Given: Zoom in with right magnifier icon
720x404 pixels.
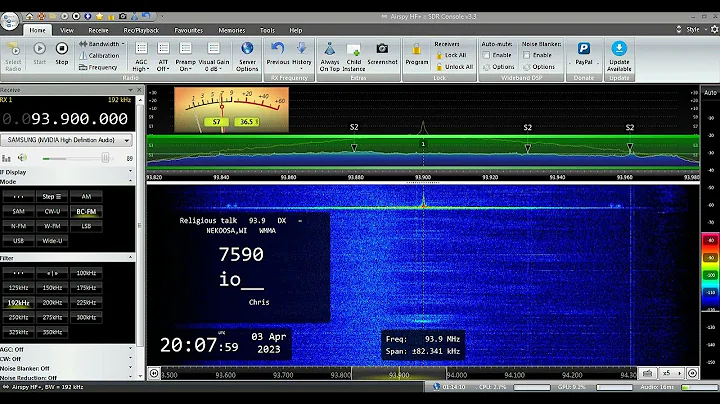Looking at the screenshot, I should [x=692, y=373].
